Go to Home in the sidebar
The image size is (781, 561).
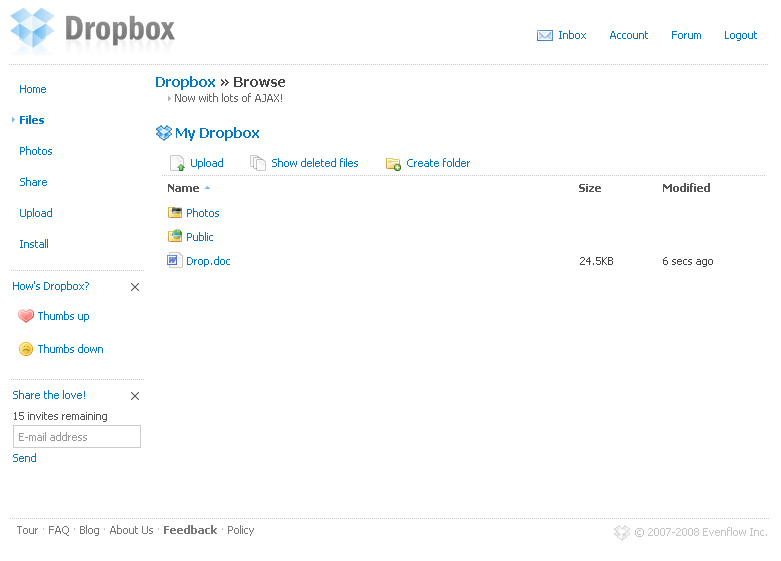(x=33, y=89)
